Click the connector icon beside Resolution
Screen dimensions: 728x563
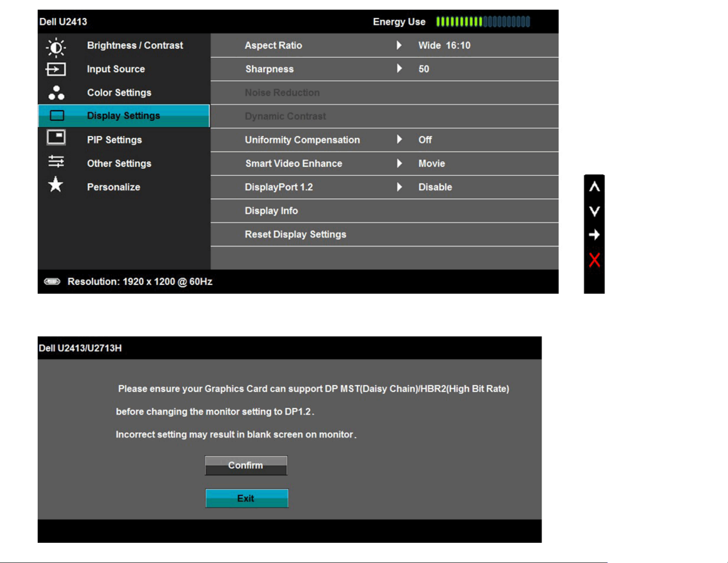point(52,281)
